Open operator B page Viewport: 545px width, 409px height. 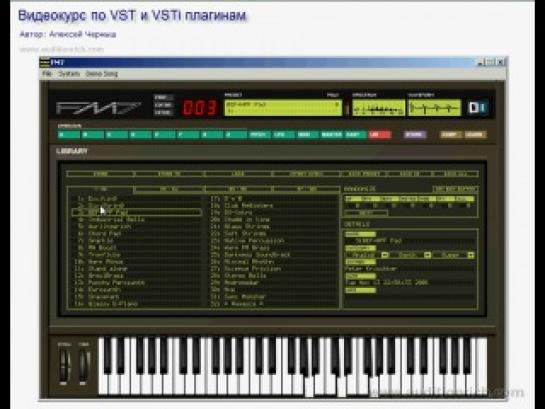92,135
